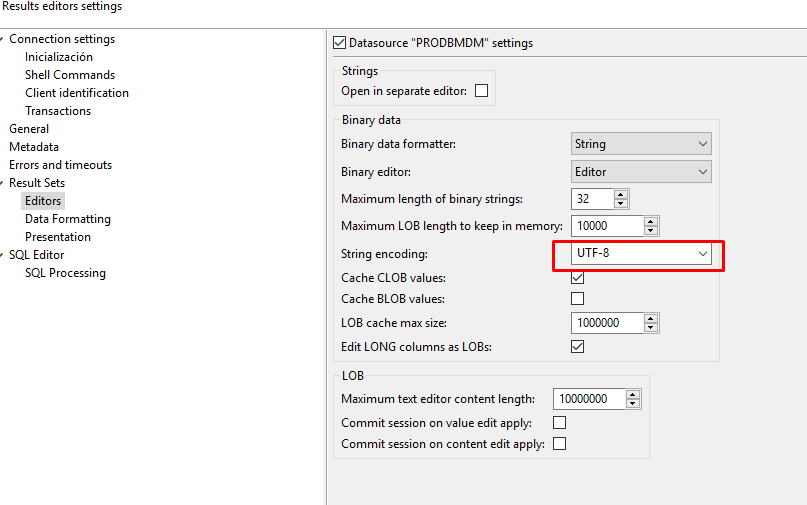Select SQL Editor tree item
807x505 pixels.
pyautogui.click(x=36, y=255)
